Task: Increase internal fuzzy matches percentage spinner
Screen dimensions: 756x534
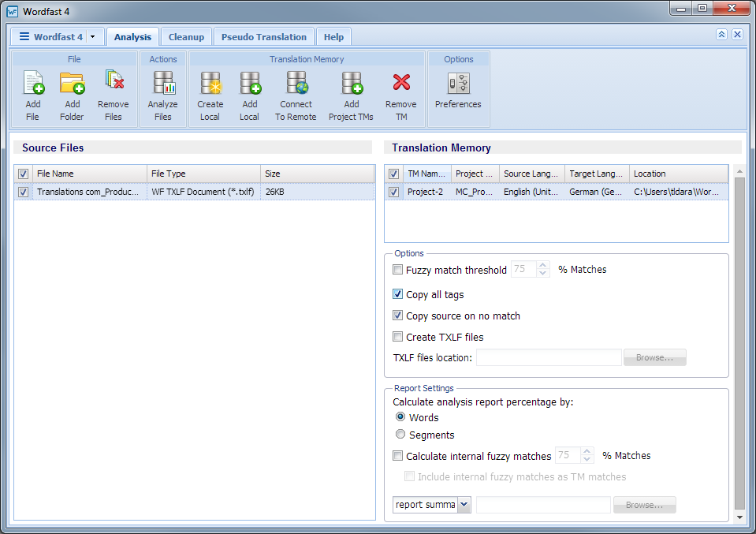Action: (x=587, y=451)
